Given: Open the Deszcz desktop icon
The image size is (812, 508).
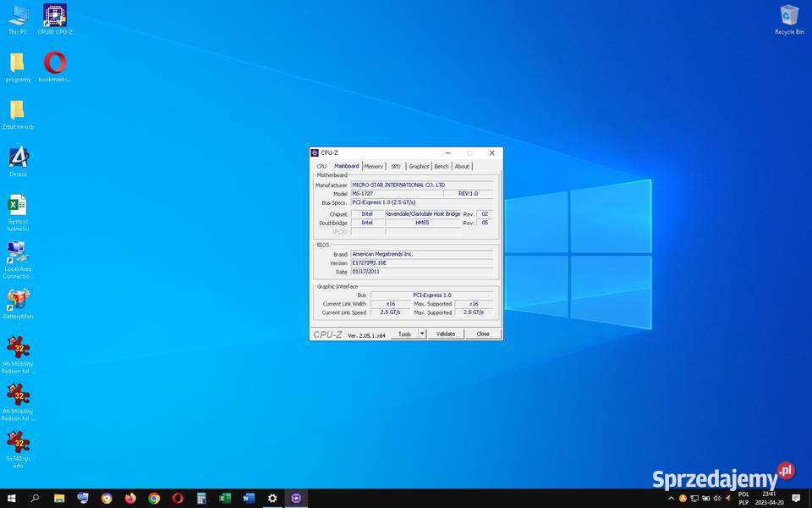Looking at the screenshot, I should click(18, 163).
